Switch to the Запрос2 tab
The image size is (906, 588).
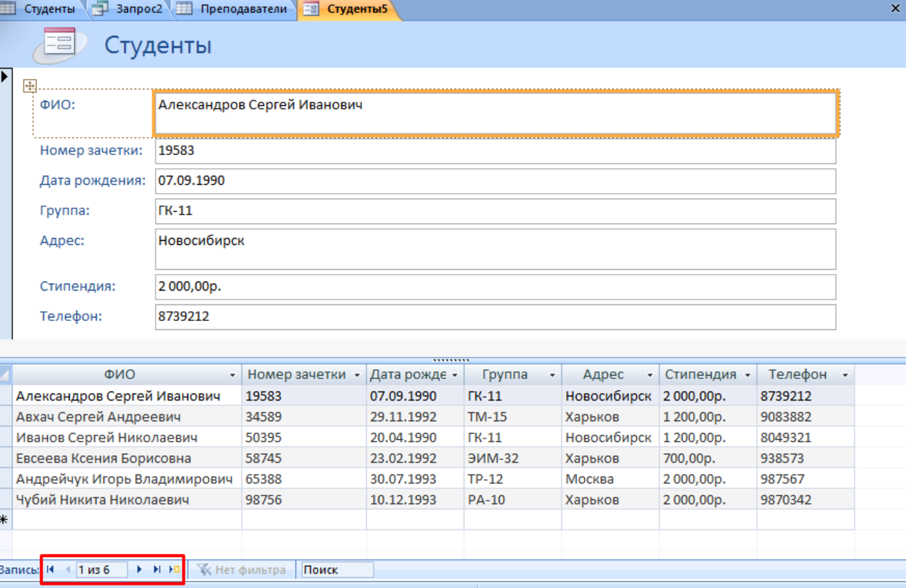tap(139, 9)
